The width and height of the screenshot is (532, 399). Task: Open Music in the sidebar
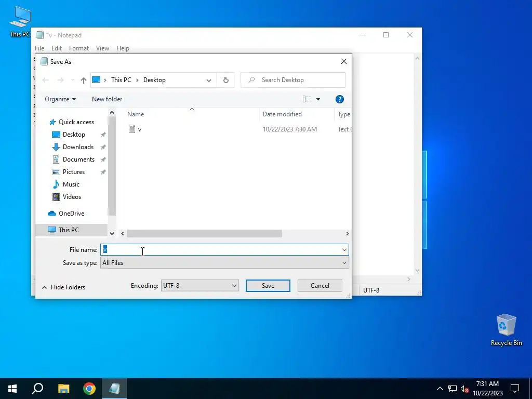[x=71, y=184]
